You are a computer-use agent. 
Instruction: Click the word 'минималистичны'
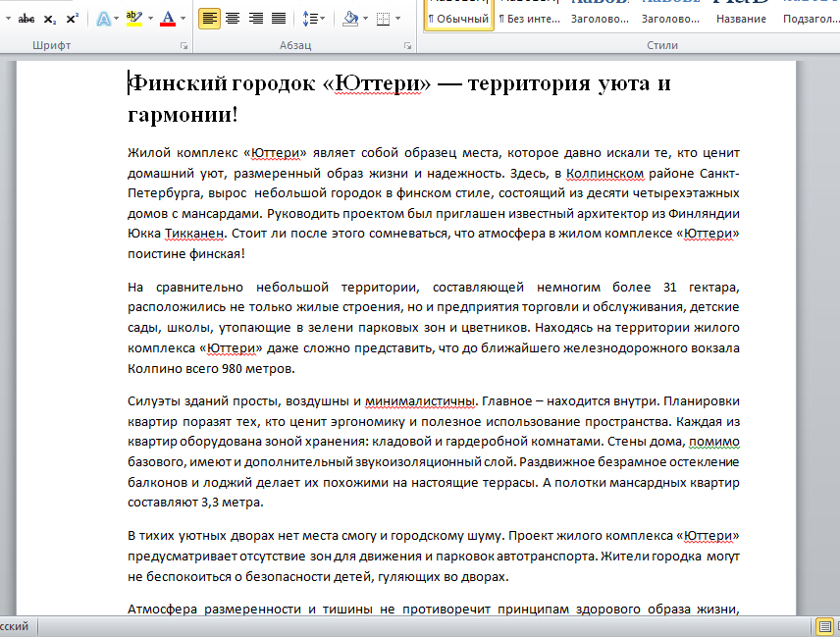pos(420,401)
